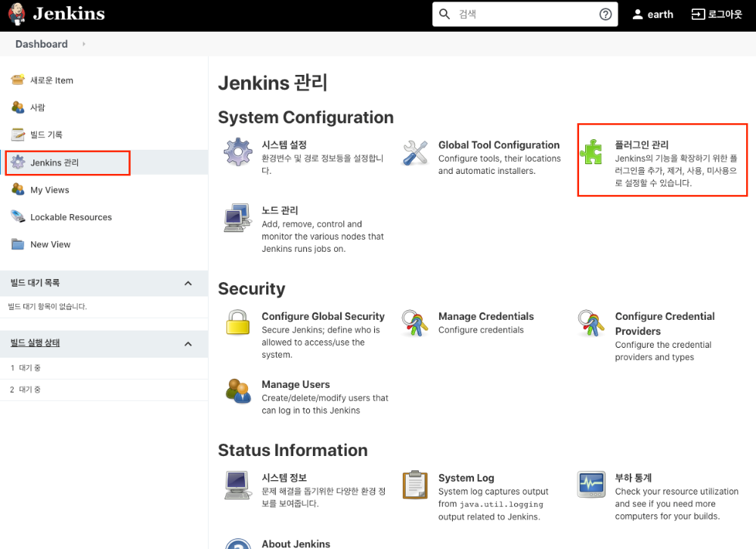Click the 시스템 설정 large gear icon

coord(237,151)
